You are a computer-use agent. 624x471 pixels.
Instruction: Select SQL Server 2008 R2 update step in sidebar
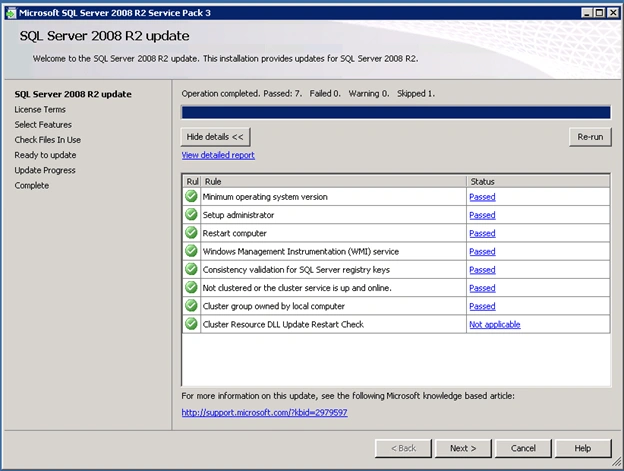(73, 94)
